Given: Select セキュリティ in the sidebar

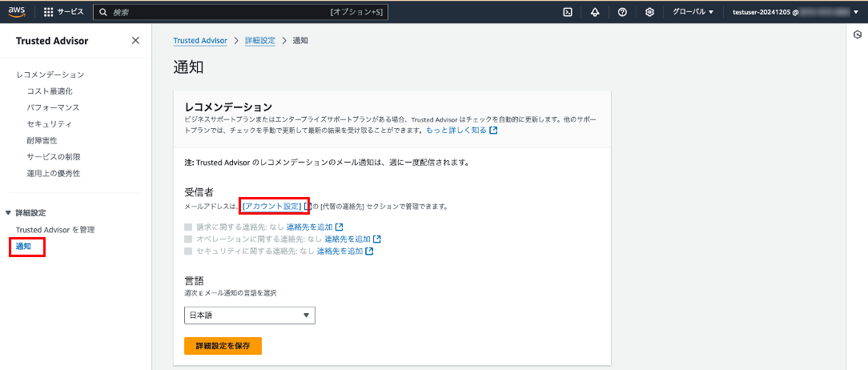Looking at the screenshot, I should 50,124.
